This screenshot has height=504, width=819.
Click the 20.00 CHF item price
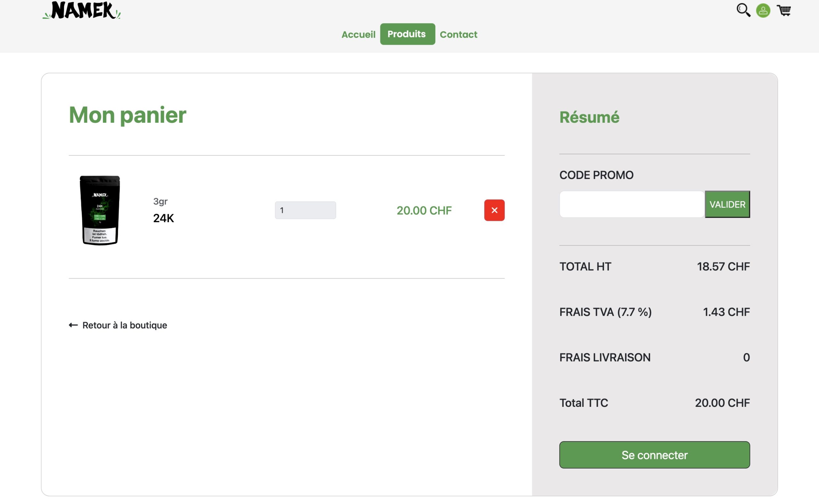[x=424, y=211]
